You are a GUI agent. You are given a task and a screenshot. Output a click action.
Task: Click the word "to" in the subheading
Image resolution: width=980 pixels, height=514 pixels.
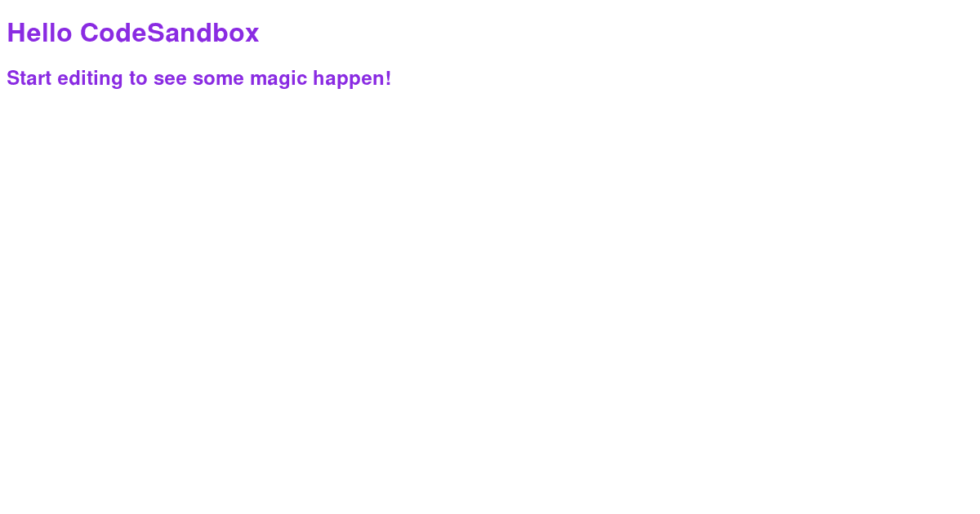tap(138, 78)
